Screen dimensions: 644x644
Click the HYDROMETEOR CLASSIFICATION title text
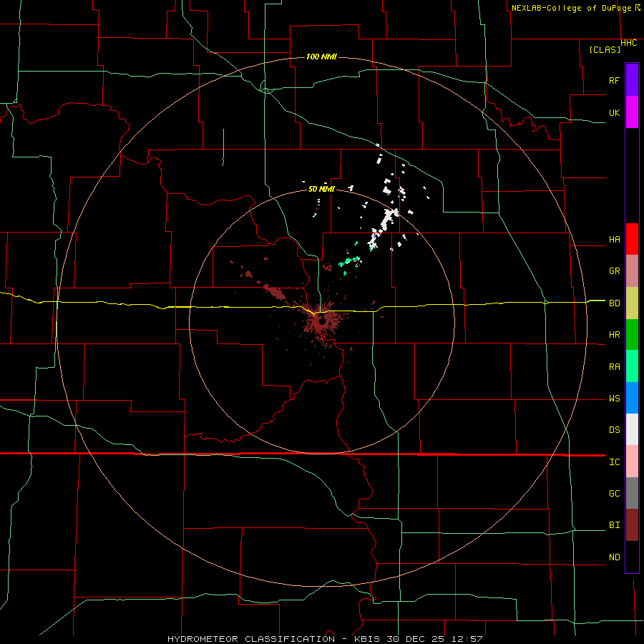[251, 639]
